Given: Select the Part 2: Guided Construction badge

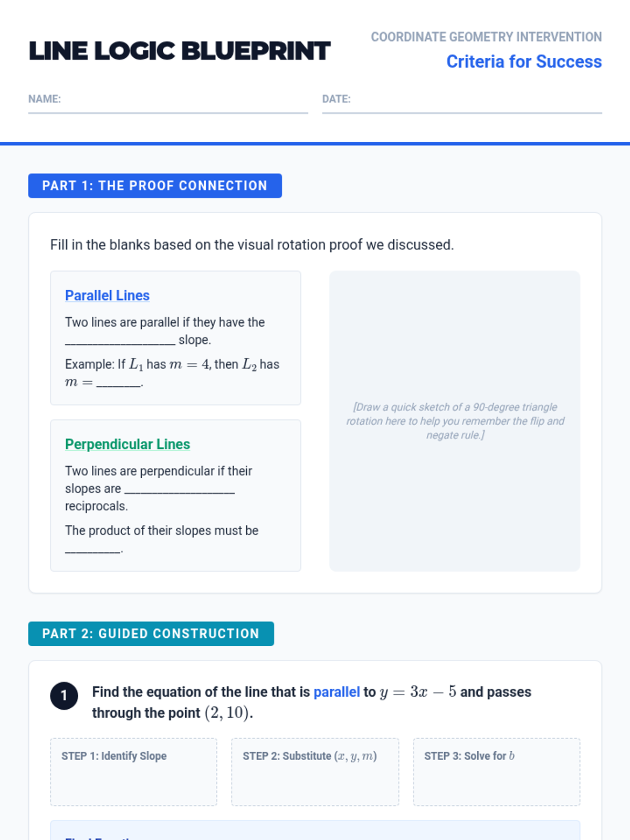Looking at the screenshot, I should point(151,634).
